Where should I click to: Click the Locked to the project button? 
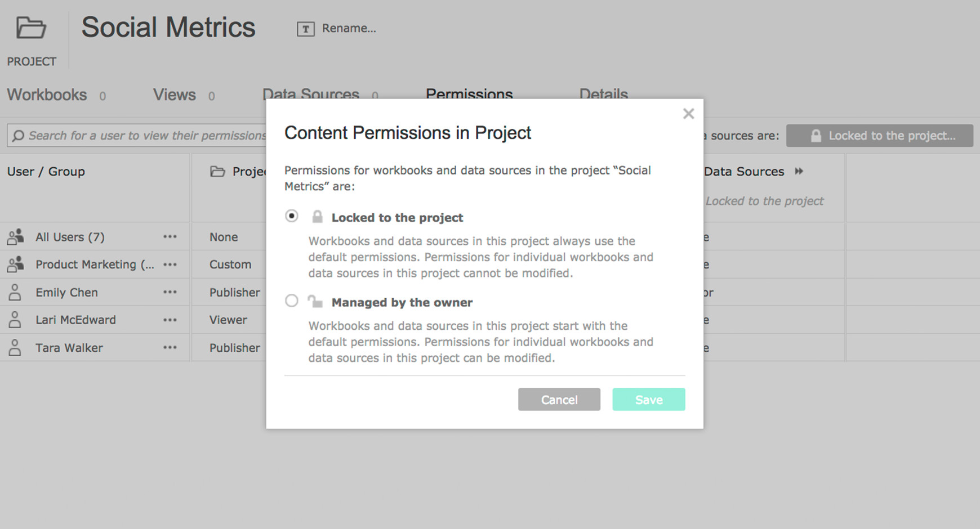(880, 136)
